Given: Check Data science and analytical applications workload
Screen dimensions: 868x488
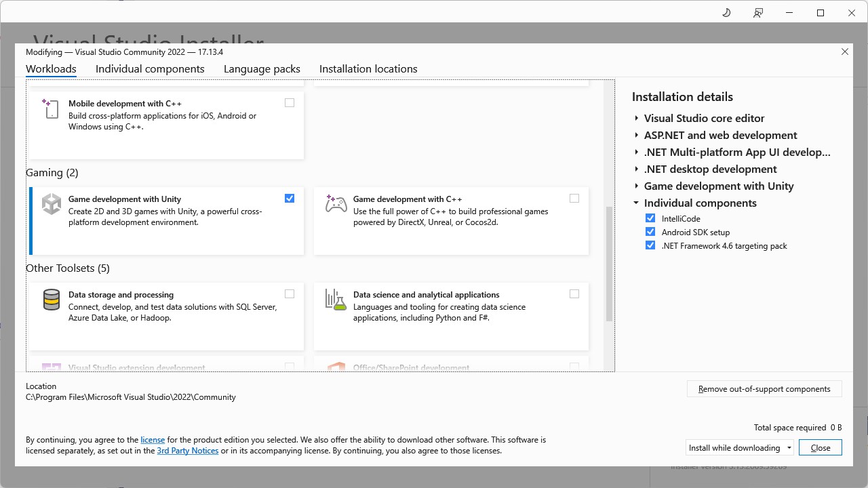Looking at the screenshot, I should [574, 294].
